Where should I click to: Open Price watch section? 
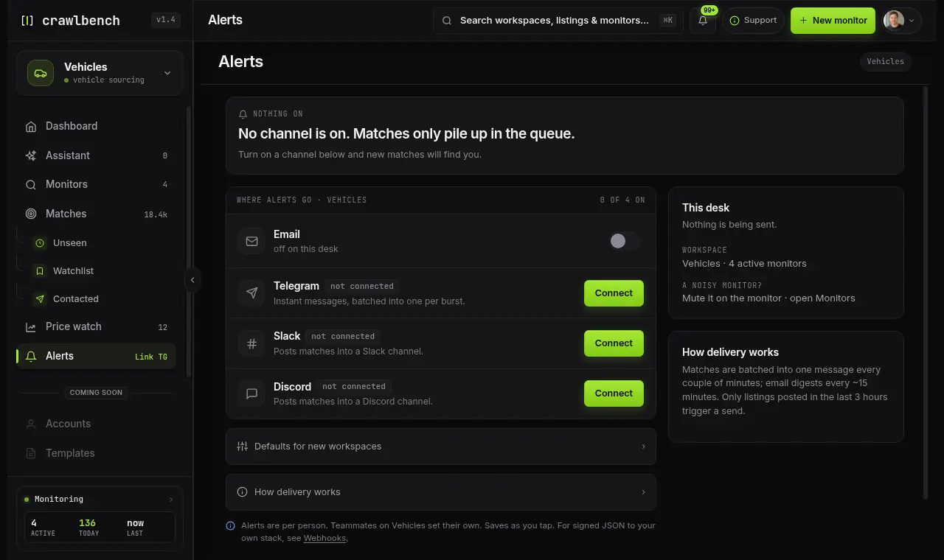pos(96,326)
